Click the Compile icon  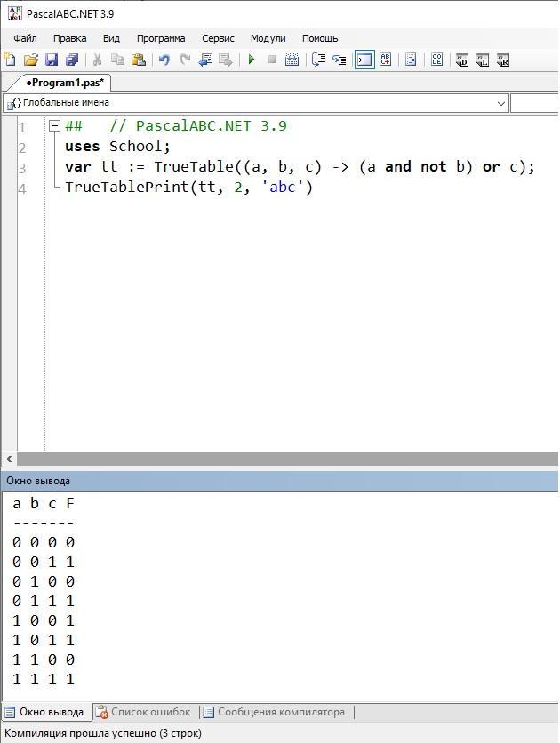tap(292, 60)
